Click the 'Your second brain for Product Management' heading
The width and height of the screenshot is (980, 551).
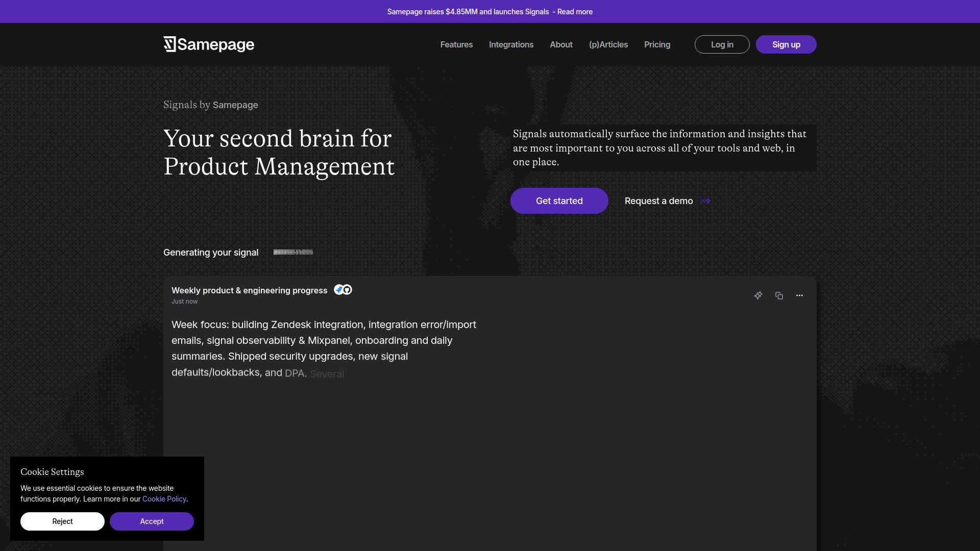point(279,152)
